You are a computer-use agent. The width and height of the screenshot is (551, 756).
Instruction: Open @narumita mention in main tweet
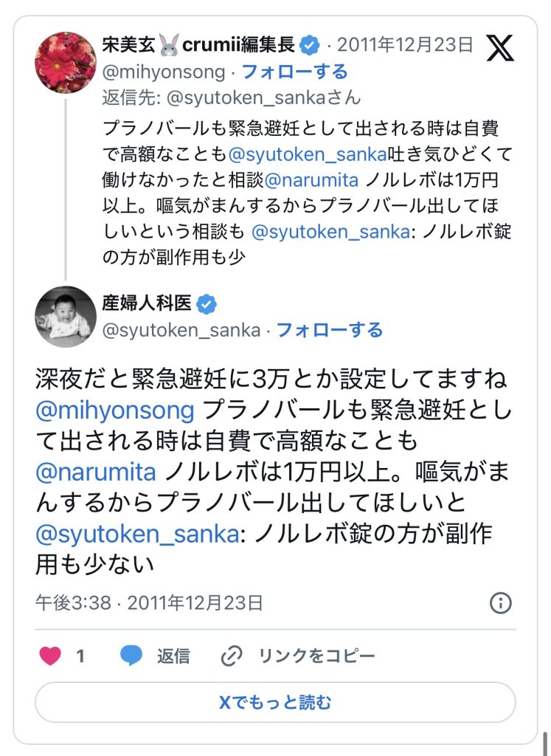pyautogui.click(x=96, y=471)
